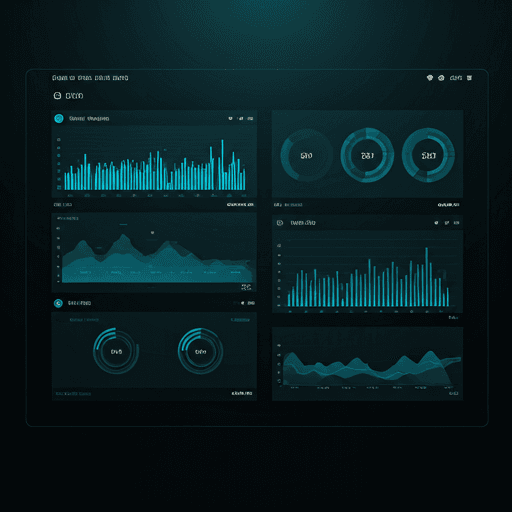Click the first small control in the gauge panel header
The width and height of the screenshot is (512, 512).
[242, 303]
